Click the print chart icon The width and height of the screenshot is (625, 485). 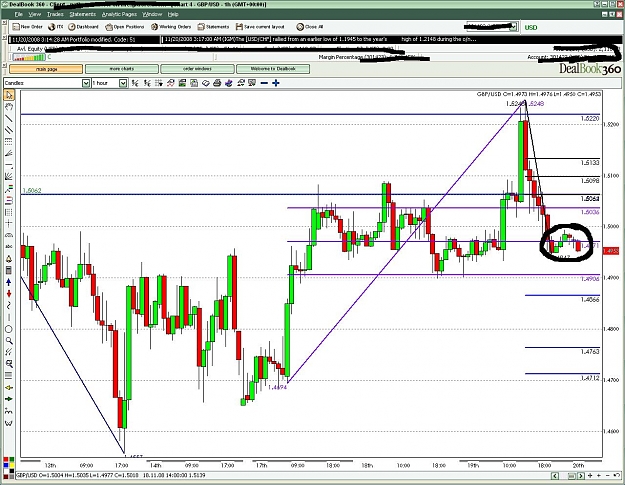click(217, 83)
